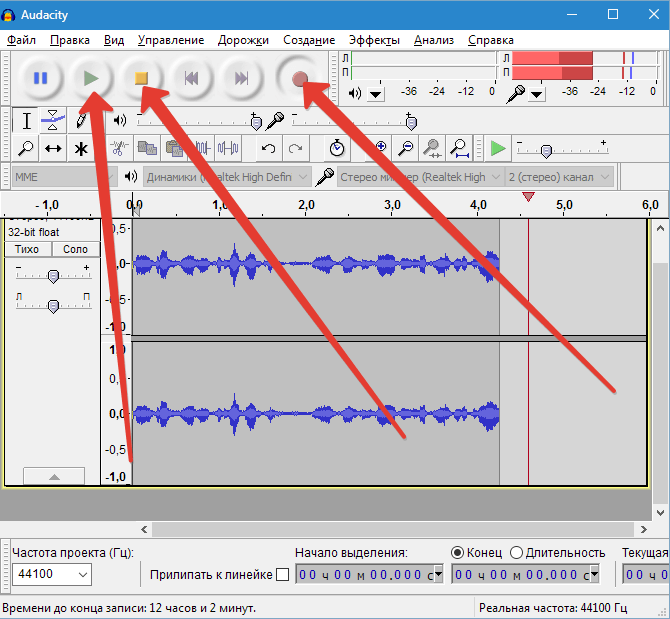Click the Sync-Lock tracks clock icon
Image resolution: width=670 pixels, height=619 pixels.
tap(337, 149)
